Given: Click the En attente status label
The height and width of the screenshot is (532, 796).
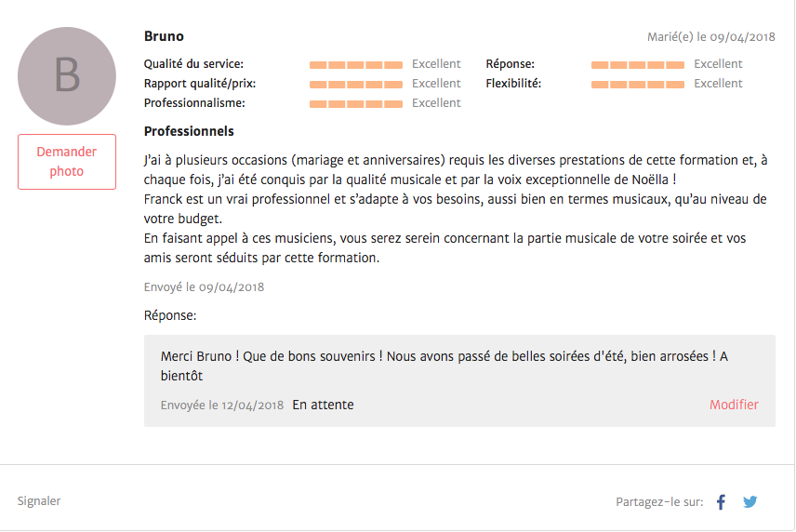Looking at the screenshot, I should pos(323,406).
